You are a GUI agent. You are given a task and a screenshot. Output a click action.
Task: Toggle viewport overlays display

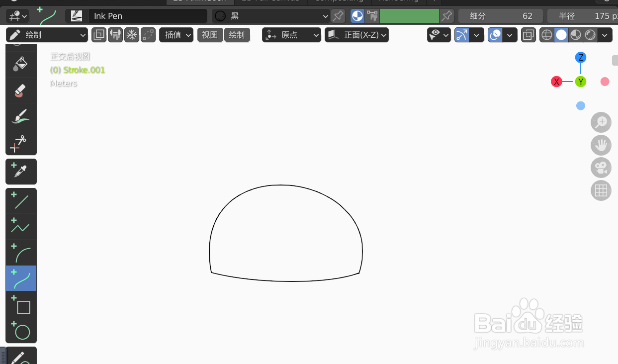(495, 35)
